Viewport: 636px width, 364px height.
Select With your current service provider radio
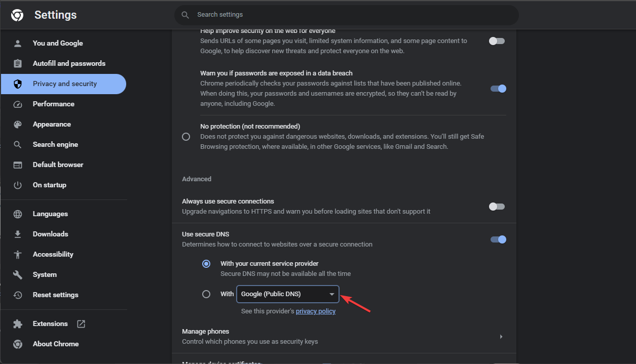206,264
